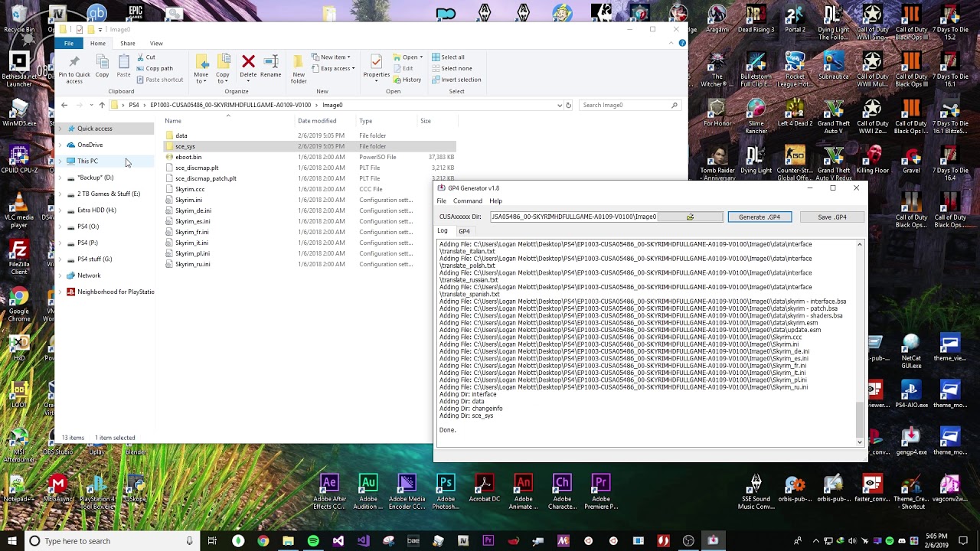Open the Explorer ribbon Open button dropdown
This screenshot has height=551, width=980.
tap(421, 57)
